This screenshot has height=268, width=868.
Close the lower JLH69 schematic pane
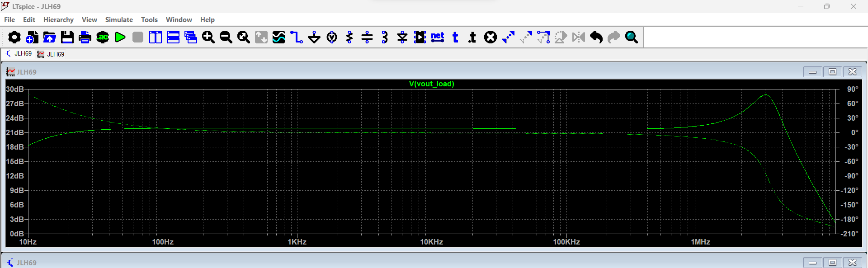[x=852, y=262]
